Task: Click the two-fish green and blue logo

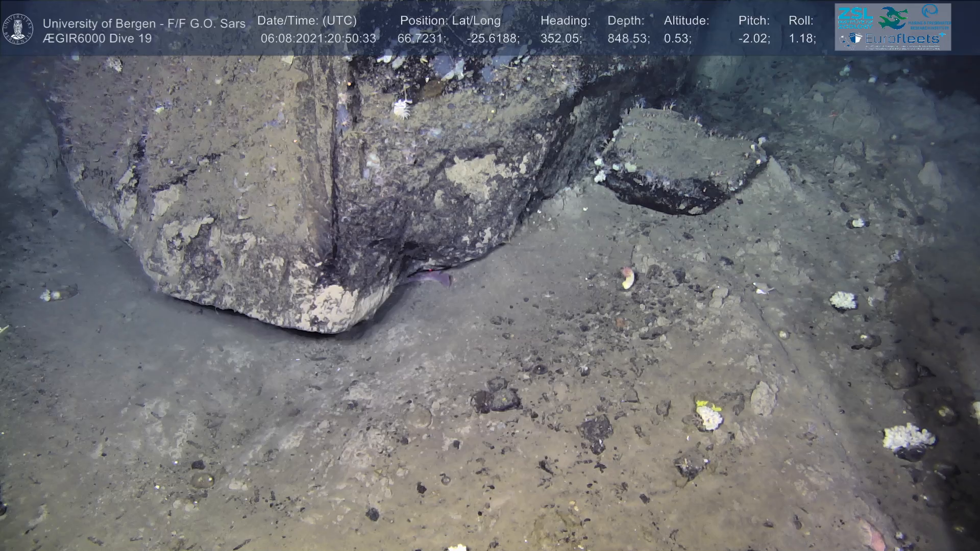Action: [892, 17]
